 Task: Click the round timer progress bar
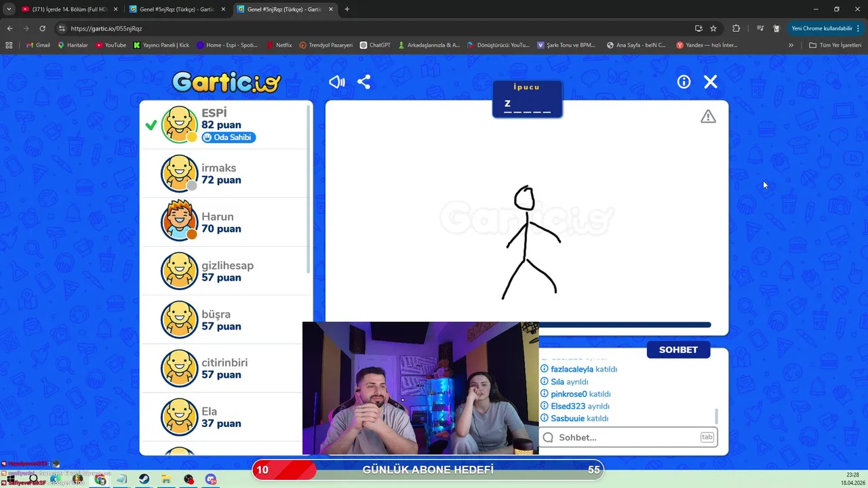pos(624,325)
